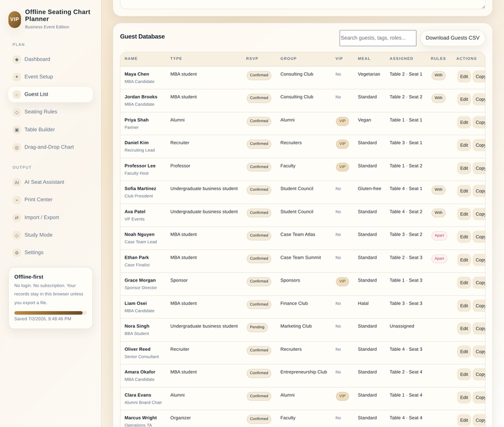Click the ASSIGNED column header

(401, 59)
